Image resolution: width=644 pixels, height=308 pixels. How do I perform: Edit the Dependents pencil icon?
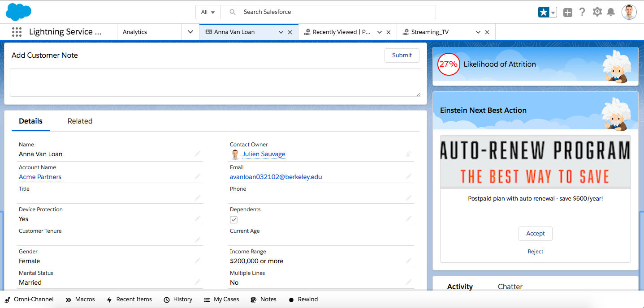(409, 218)
